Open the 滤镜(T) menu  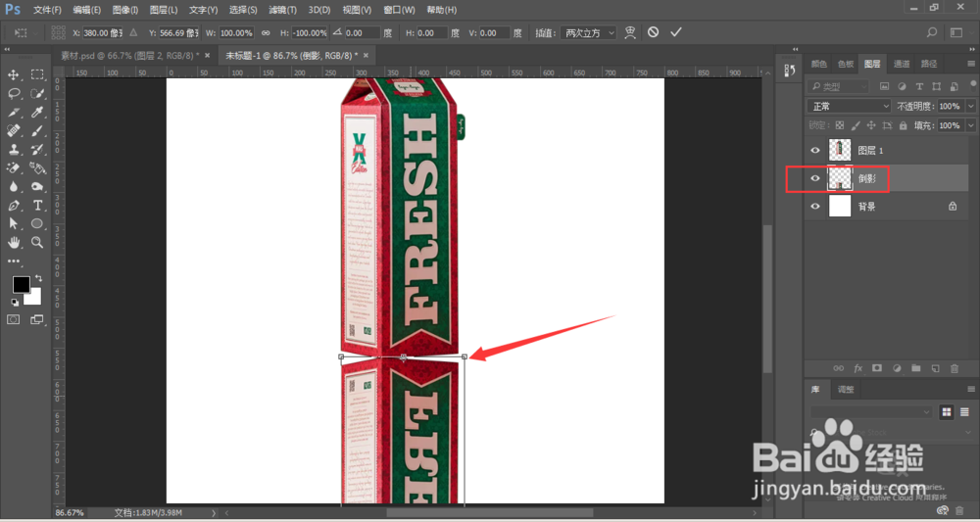pos(282,10)
